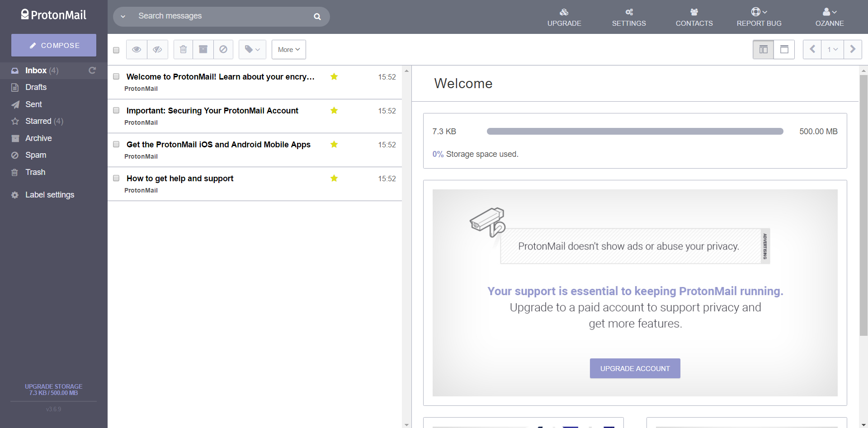Check the select-all messages checkbox
This screenshot has height=428, width=868.
tap(116, 50)
